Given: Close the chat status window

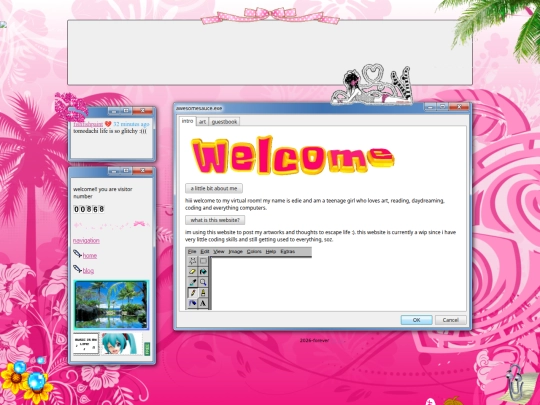Looking at the screenshot, I should tap(143, 111).
